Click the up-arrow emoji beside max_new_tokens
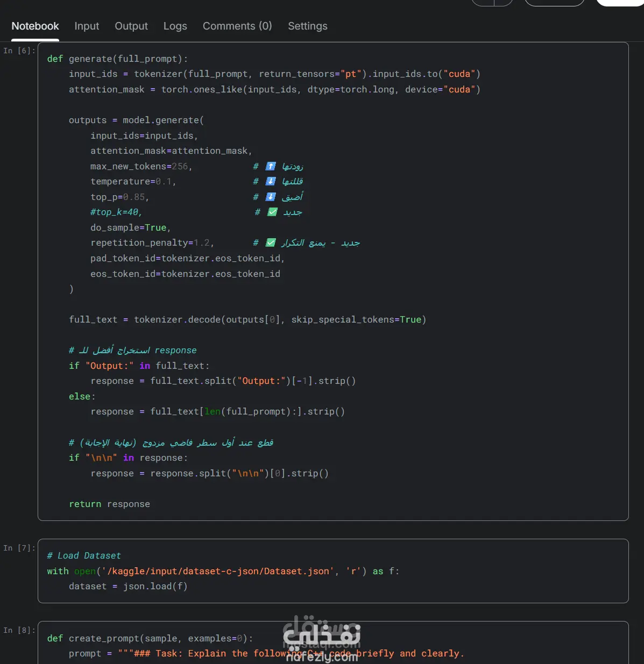 pos(271,166)
